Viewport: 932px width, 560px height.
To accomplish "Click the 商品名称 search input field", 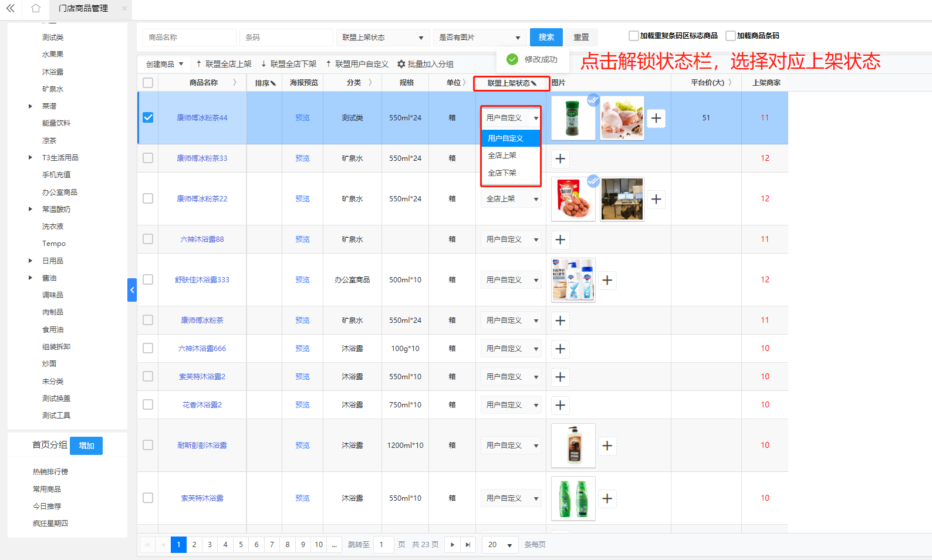I will (189, 38).
